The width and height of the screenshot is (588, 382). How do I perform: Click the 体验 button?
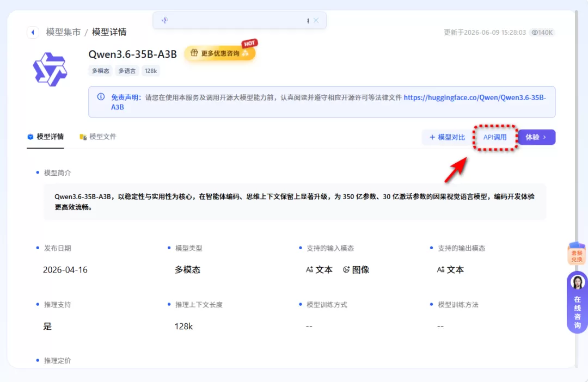click(536, 137)
